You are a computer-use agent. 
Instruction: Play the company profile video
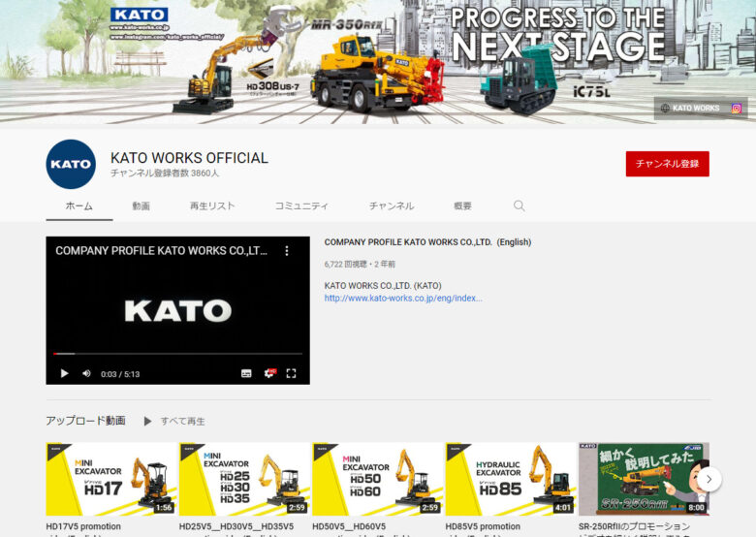(x=65, y=373)
